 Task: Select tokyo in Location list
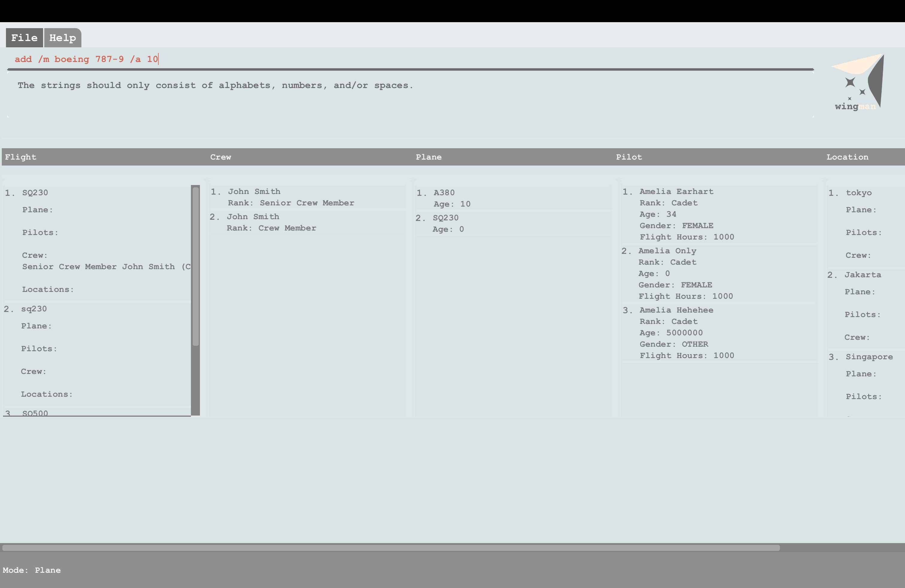click(859, 193)
